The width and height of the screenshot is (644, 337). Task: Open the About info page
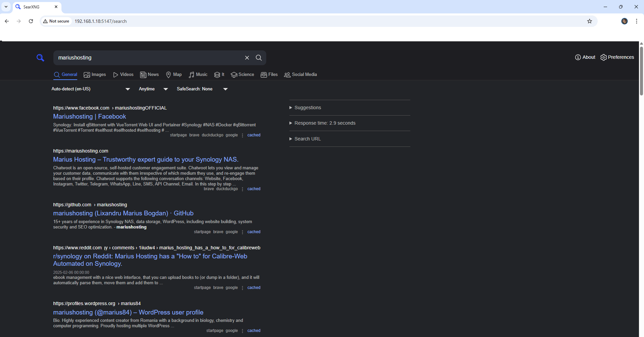pyautogui.click(x=585, y=57)
